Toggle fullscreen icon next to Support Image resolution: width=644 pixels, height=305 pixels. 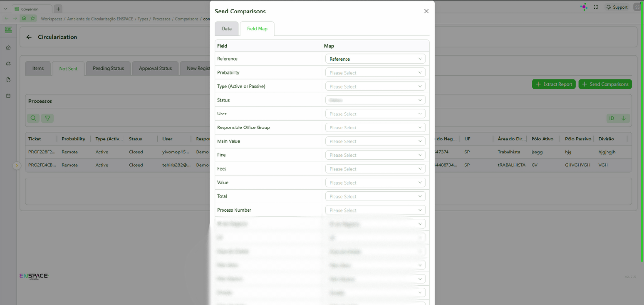596,7
